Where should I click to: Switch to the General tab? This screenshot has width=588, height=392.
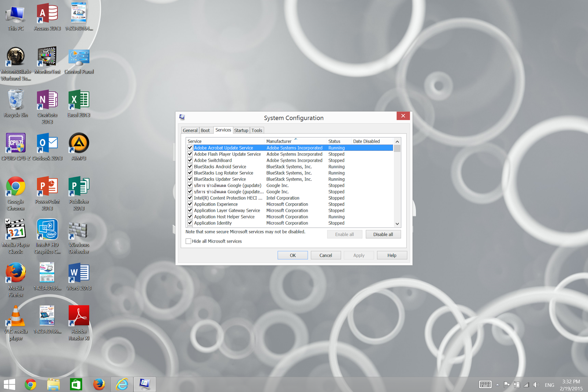click(190, 131)
